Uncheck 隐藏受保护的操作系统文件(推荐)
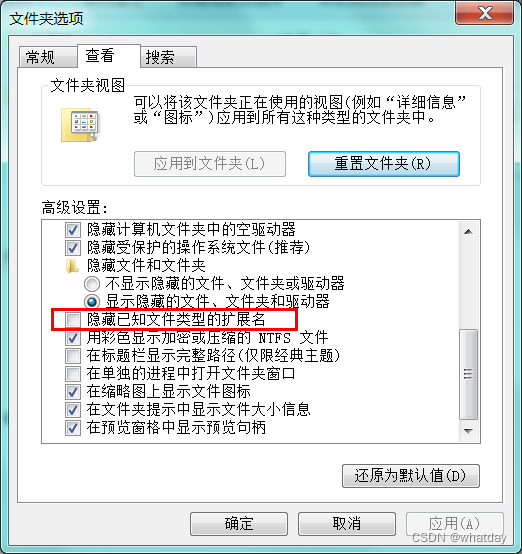This screenshot has height=554, width=522. (x=73, y=248)
